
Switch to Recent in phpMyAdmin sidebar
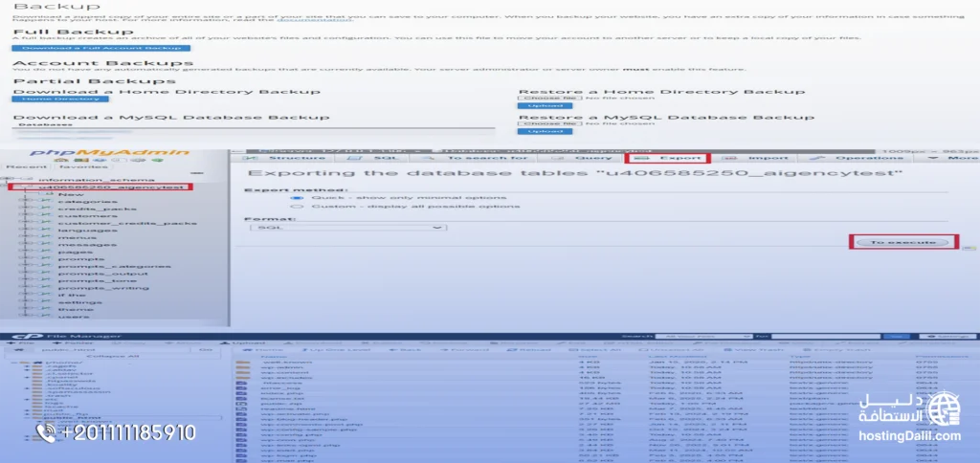26,166
